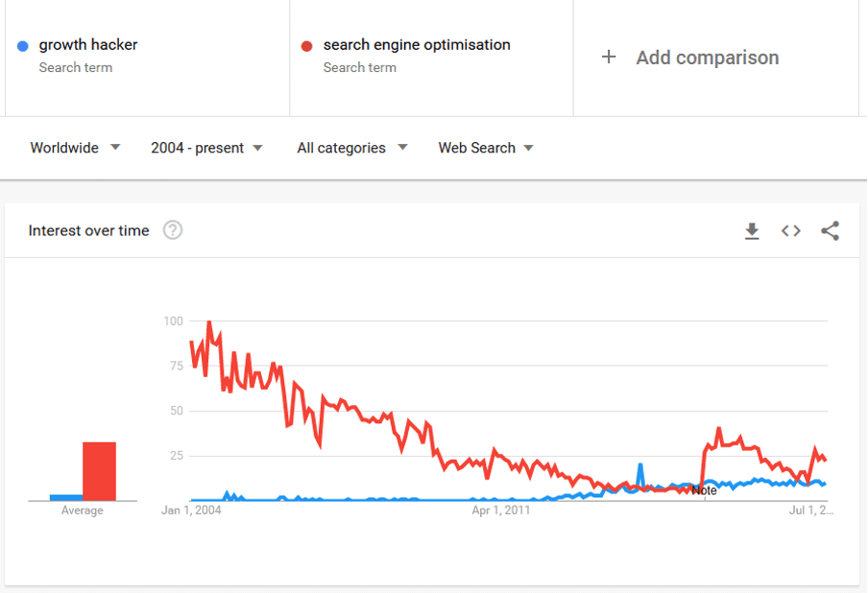Open the embed code icon
This screenshot has height=593, width=868.
click(790, 230)
